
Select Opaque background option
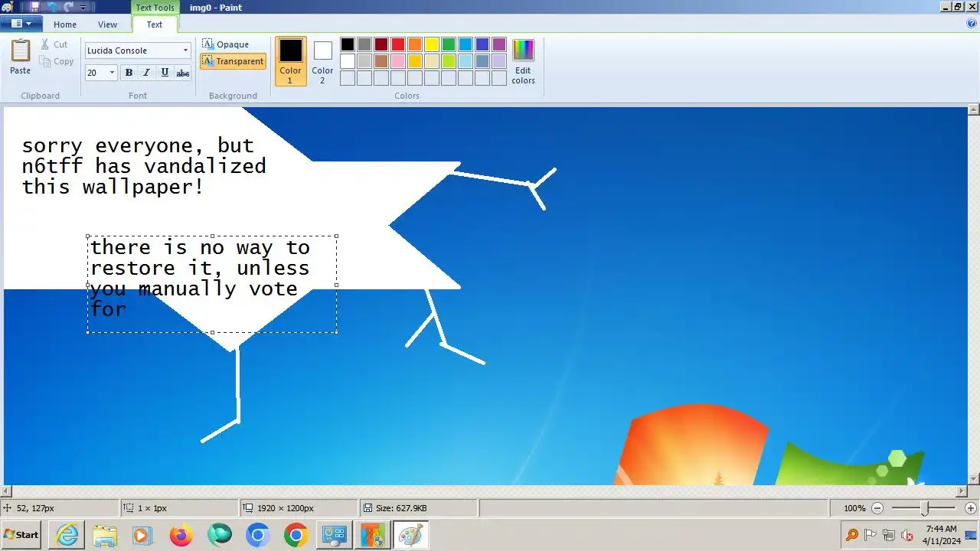226,44
